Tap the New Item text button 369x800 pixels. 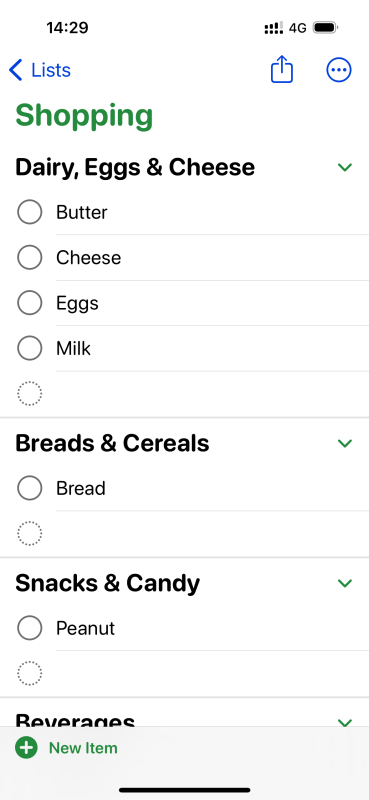83,748
